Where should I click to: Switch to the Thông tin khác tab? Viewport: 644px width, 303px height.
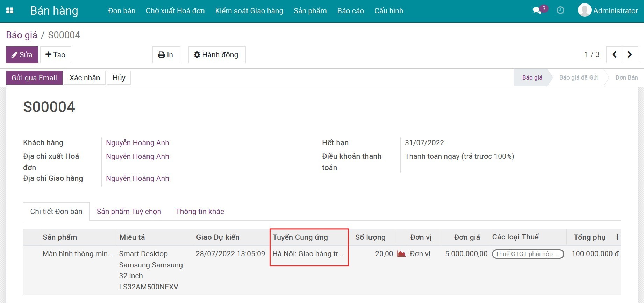pyautogui.click(x=200, y=212)
